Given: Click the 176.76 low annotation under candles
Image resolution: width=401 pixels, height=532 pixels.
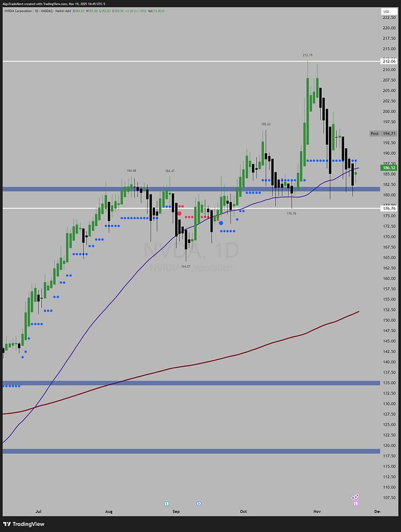Looking at the screenshot, I should (292, 213).
